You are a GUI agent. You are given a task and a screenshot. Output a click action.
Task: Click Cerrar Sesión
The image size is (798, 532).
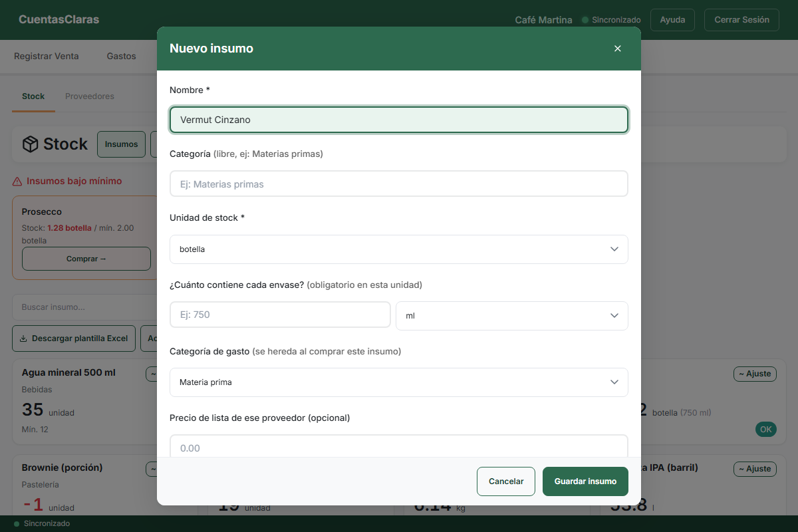[741, 20]
